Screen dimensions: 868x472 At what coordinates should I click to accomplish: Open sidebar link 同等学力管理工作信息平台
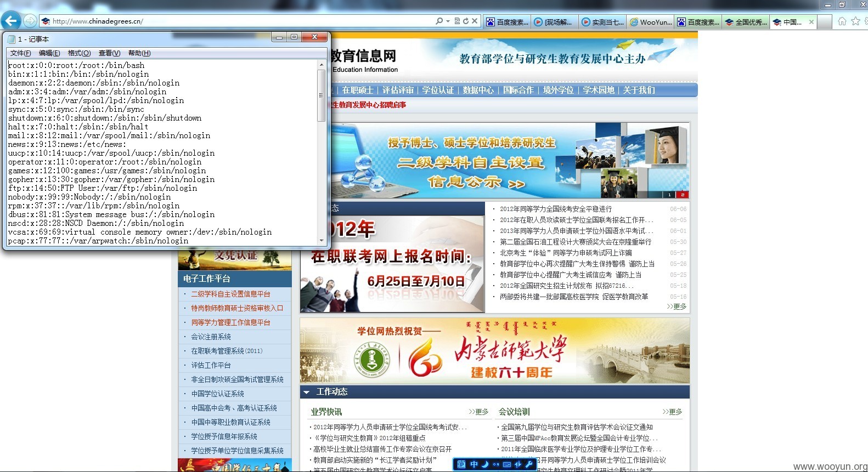coord(230,323)
